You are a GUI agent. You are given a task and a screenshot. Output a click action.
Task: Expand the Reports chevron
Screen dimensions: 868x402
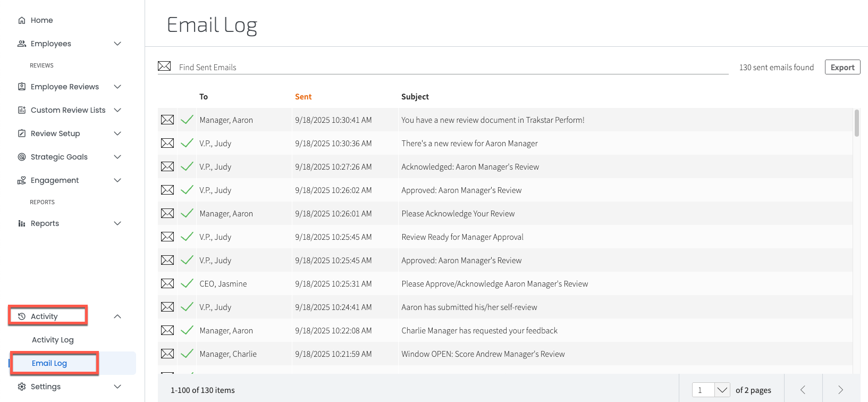coord(117,223)
